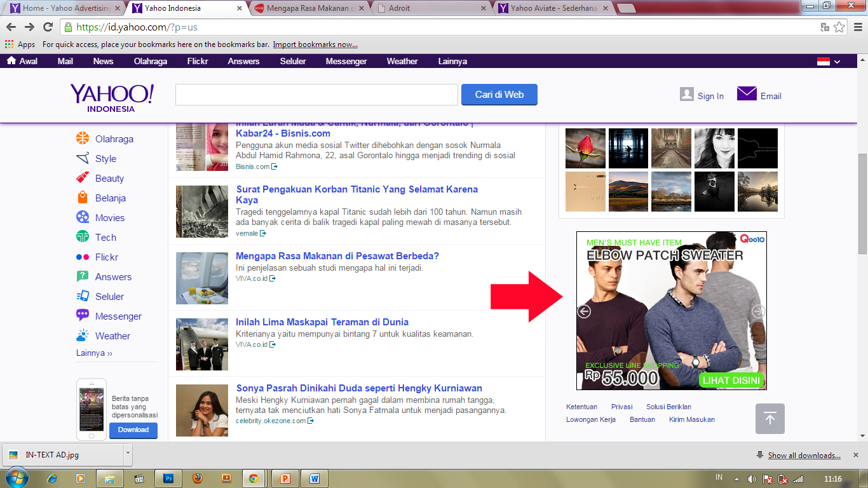Open the Weather icon in sidebar
The image size is (868, 488).
[83, 335]
